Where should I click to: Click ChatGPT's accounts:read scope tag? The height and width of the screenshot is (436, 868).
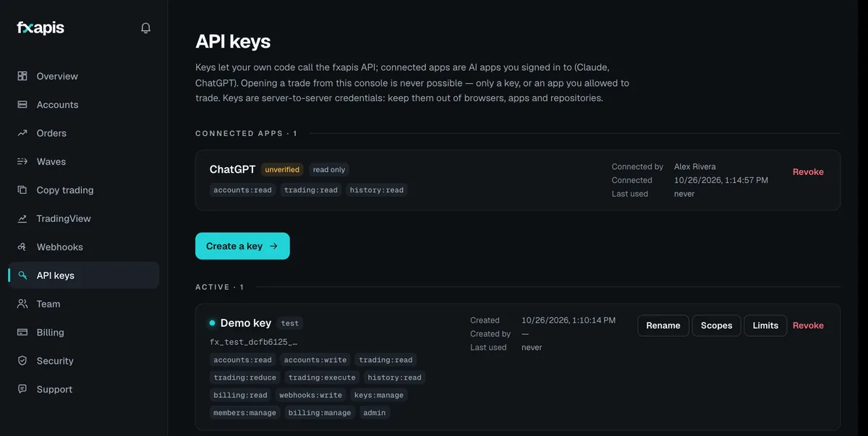point(242,190)
